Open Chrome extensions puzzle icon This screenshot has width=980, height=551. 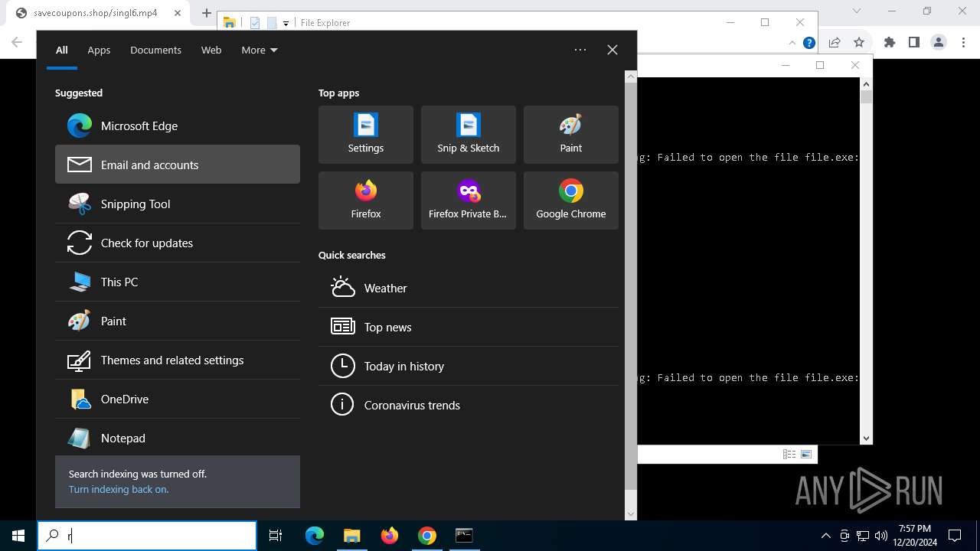(x=889, y=43)
